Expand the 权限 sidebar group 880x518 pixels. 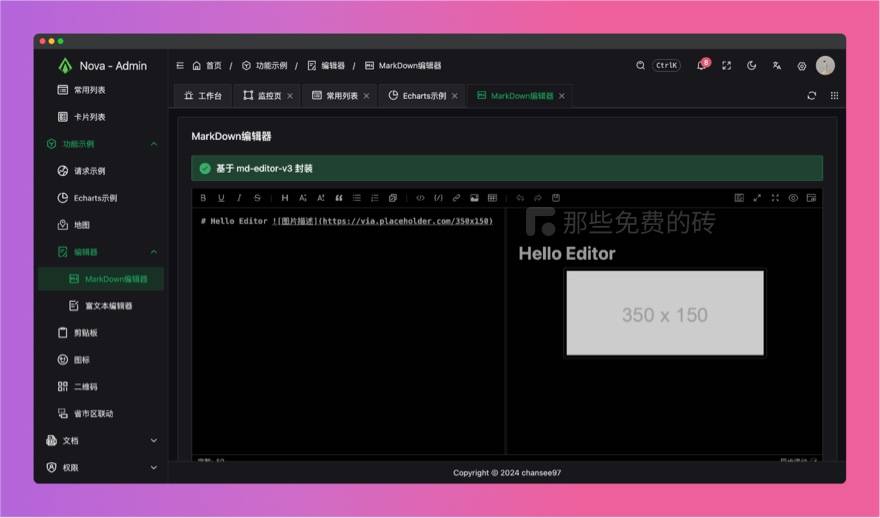click(x=102, y=467)
